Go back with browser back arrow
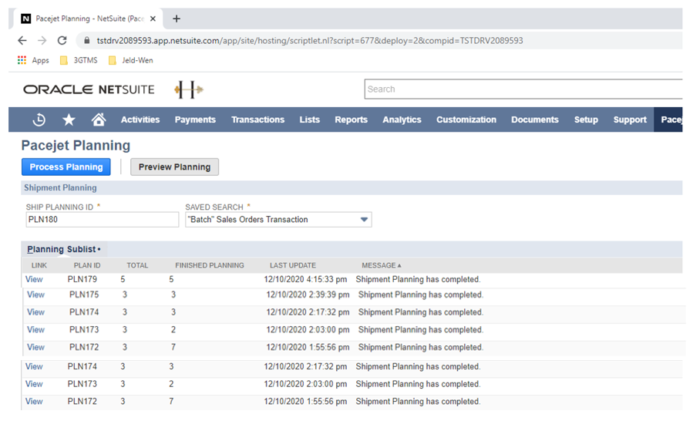The image size is (700, 421). [x=22, y=41]
